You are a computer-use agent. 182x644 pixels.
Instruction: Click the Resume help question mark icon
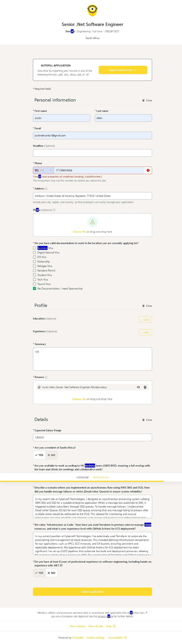coord(46,377)
